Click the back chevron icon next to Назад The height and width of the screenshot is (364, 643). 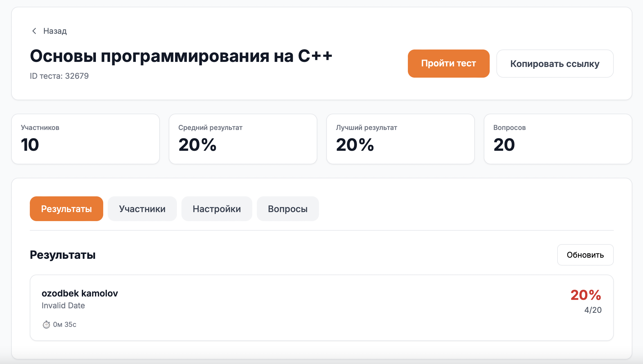[34, 30]
